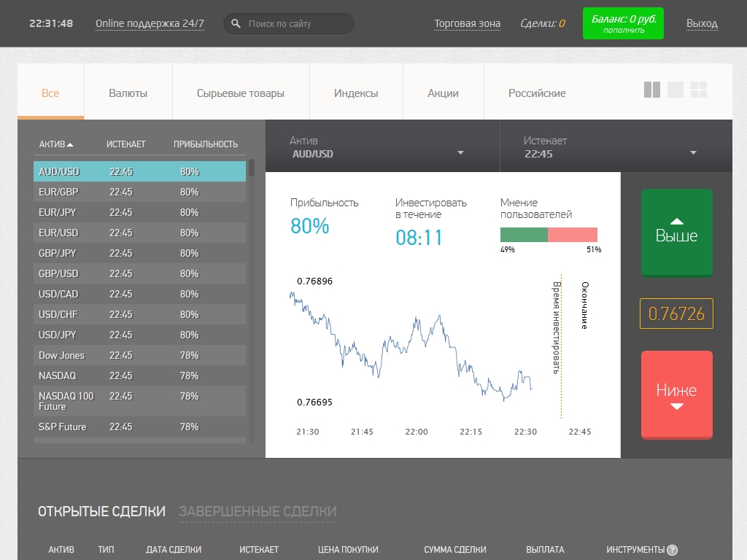Open the Сырьевые товары tab
Viewport: 747px width, 560px height.
(241, 93)
